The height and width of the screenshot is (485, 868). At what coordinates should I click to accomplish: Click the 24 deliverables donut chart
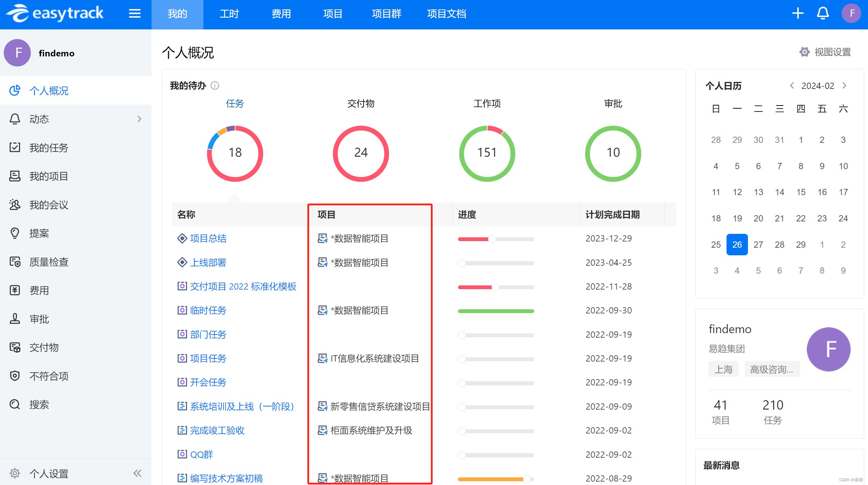coord(361,153)
